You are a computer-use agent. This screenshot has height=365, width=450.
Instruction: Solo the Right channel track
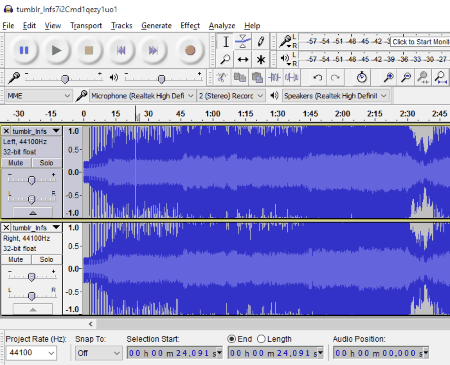[46, 259]
